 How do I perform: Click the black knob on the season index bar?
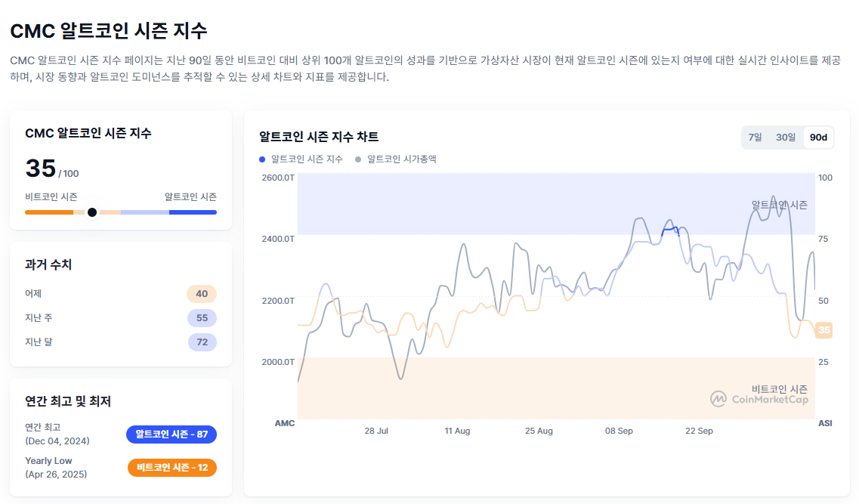[x=92, y=212]
